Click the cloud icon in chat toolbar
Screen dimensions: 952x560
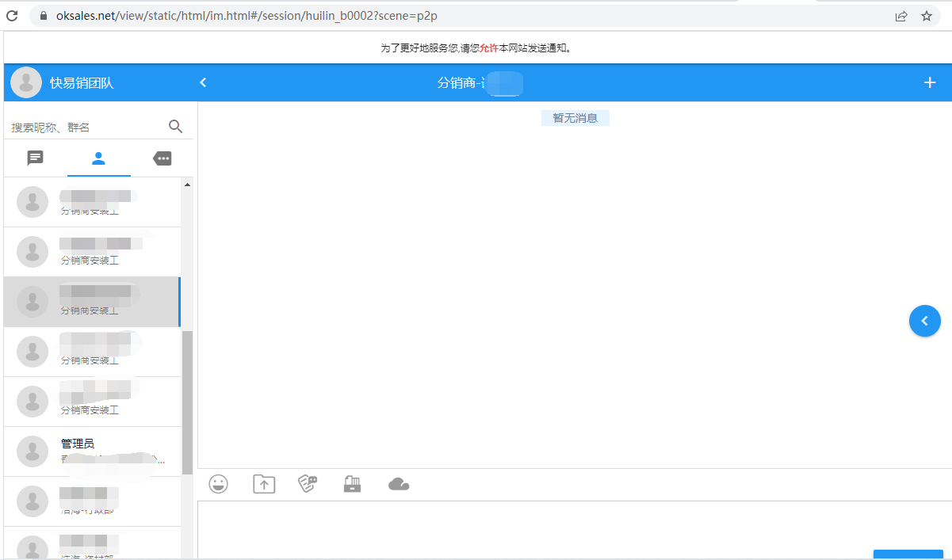coord(399,484)
